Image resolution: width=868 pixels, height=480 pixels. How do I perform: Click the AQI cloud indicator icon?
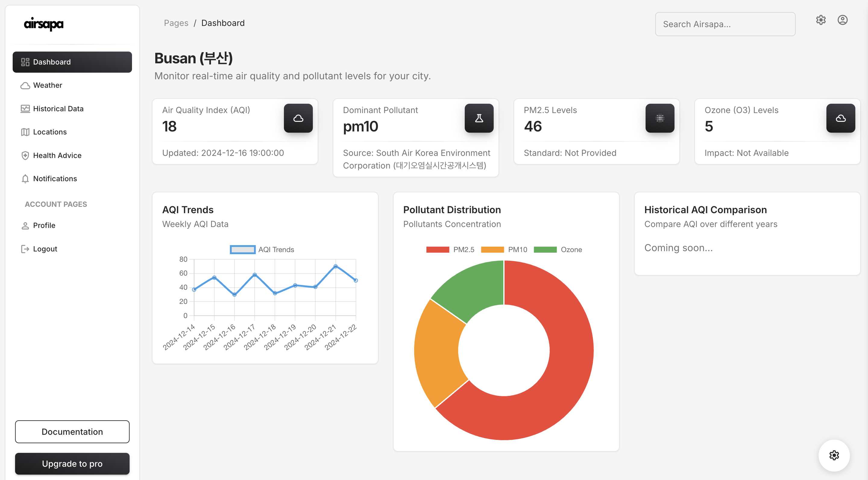tap(298, 118)
